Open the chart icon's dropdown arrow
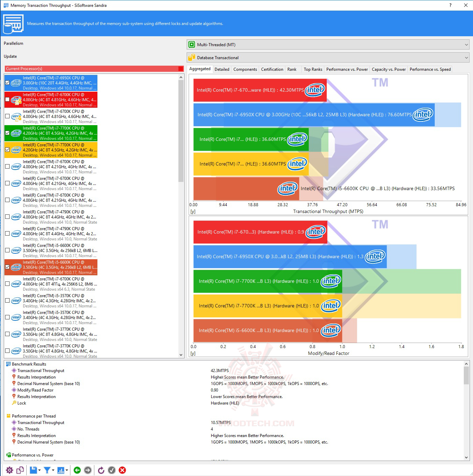This screenshot has height=476, width=473. point(67,470)
